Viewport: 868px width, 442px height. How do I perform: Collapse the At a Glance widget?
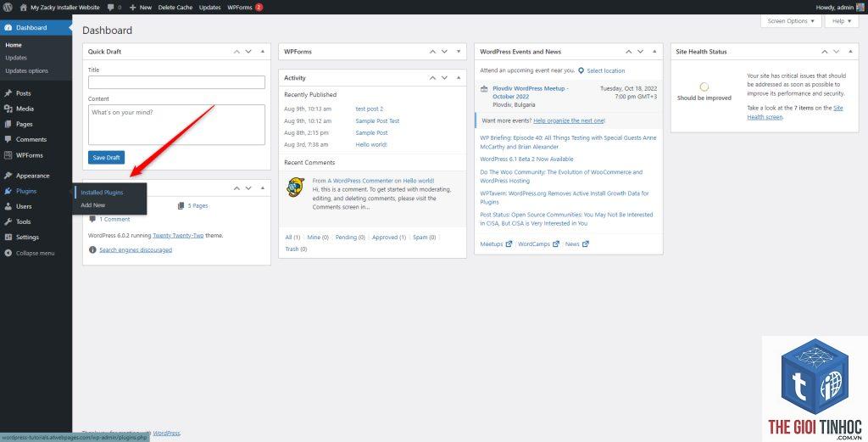pos(263,188)
